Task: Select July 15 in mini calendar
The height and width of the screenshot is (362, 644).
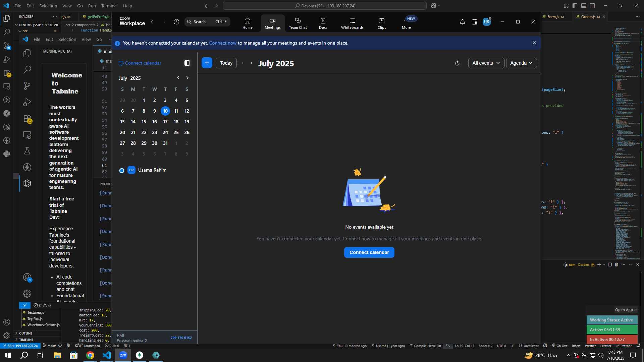Action: point(144,122)
